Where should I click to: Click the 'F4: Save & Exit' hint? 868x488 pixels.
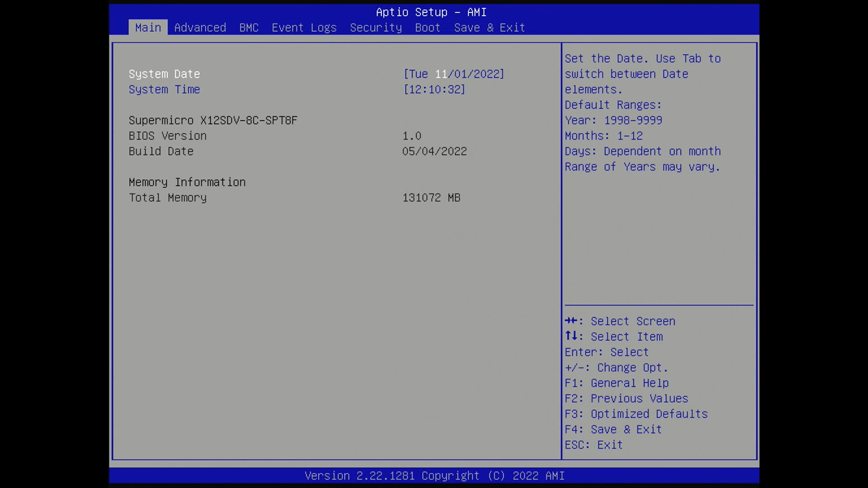tap(613, 429)
